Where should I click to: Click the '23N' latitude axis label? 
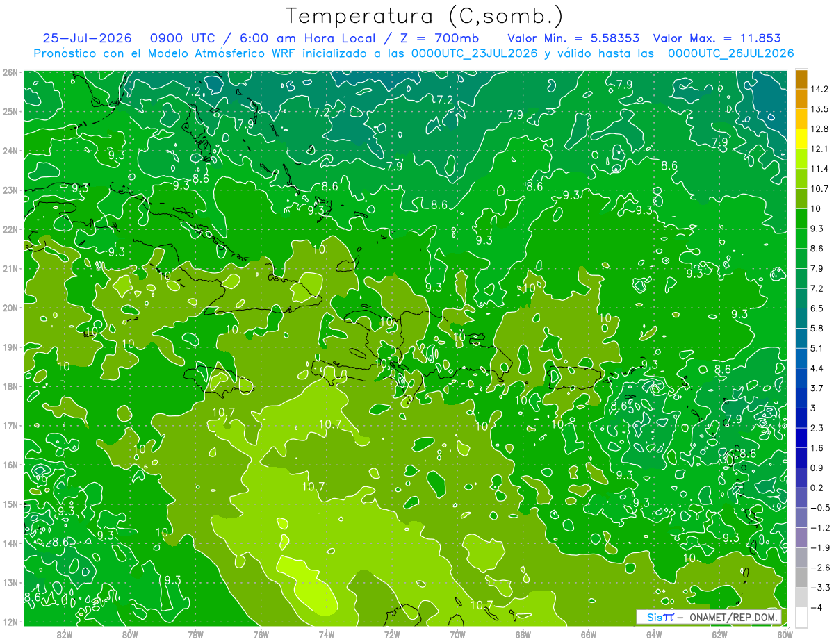click(x=10, y=190)
